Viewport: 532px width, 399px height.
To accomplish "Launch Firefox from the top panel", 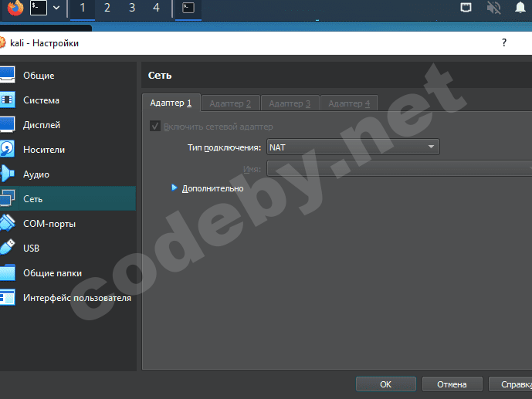I will [15, 8].
